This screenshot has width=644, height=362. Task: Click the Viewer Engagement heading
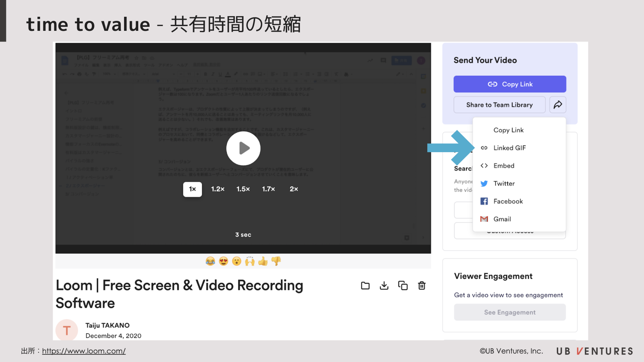click(493, 276)
